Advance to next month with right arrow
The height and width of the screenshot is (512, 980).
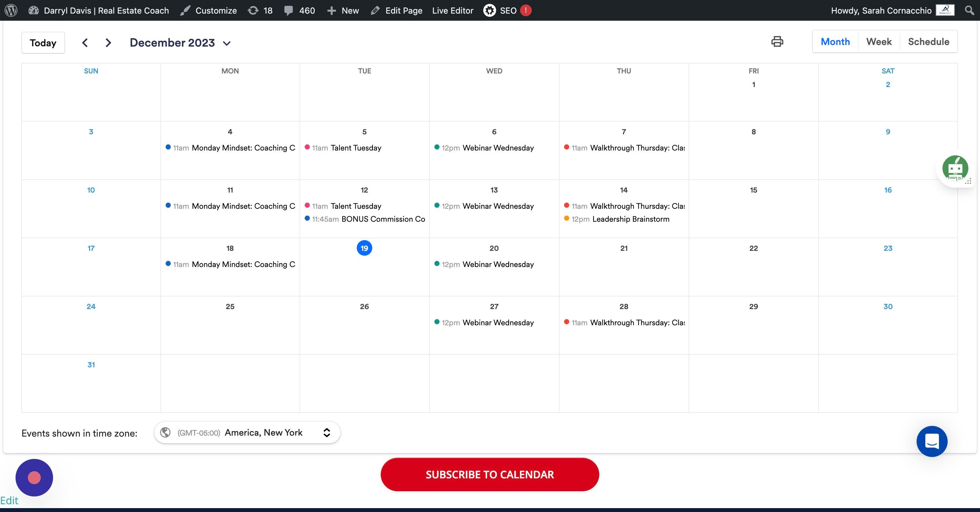pos(108,43)
